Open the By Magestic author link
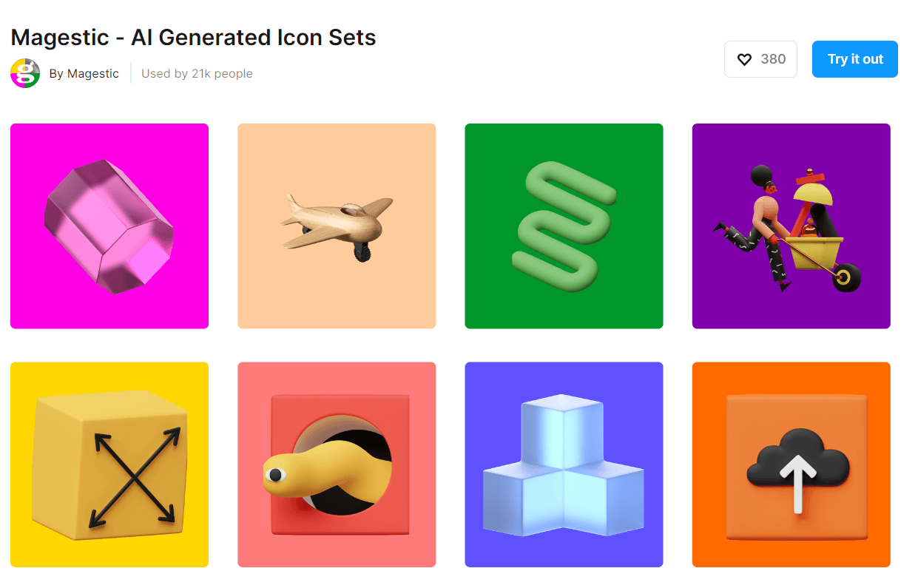This screenshot has height=588, width=901. click(x=84, y=73)
